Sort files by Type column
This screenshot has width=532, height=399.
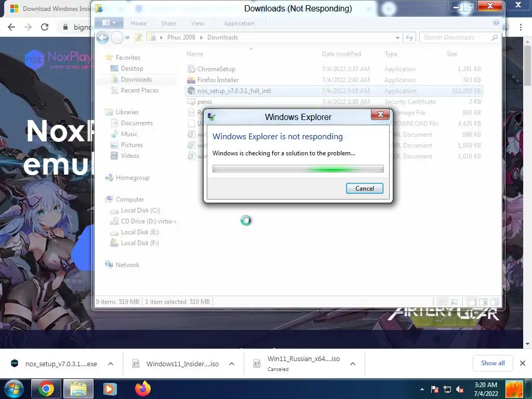(391, 54)
